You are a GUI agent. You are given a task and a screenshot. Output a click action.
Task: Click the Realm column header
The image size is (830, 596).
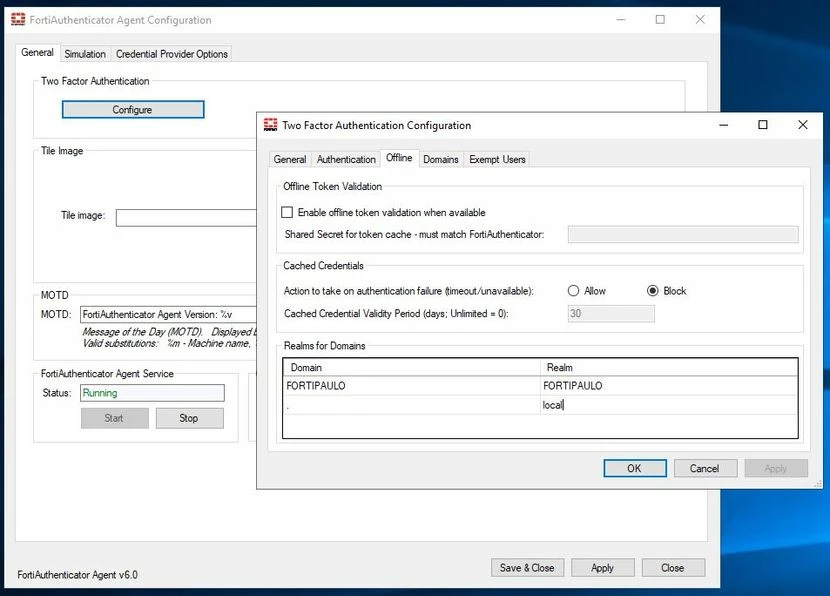pos(669,367)
